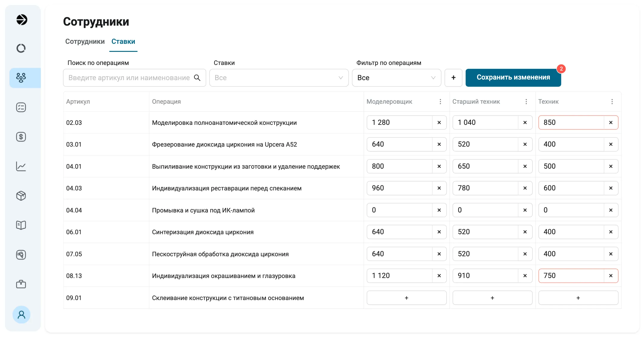Open the box warehouse sidebar icon

[x=21, y=196]
